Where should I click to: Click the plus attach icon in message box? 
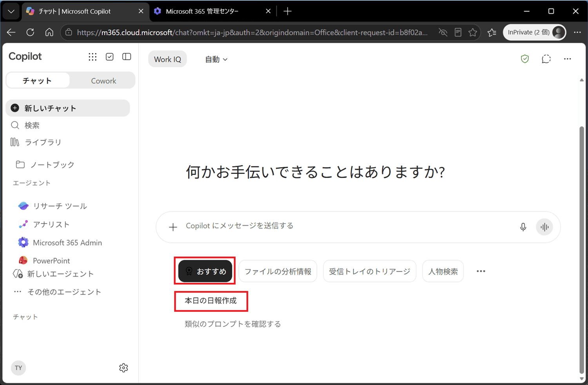click(173, 227)
